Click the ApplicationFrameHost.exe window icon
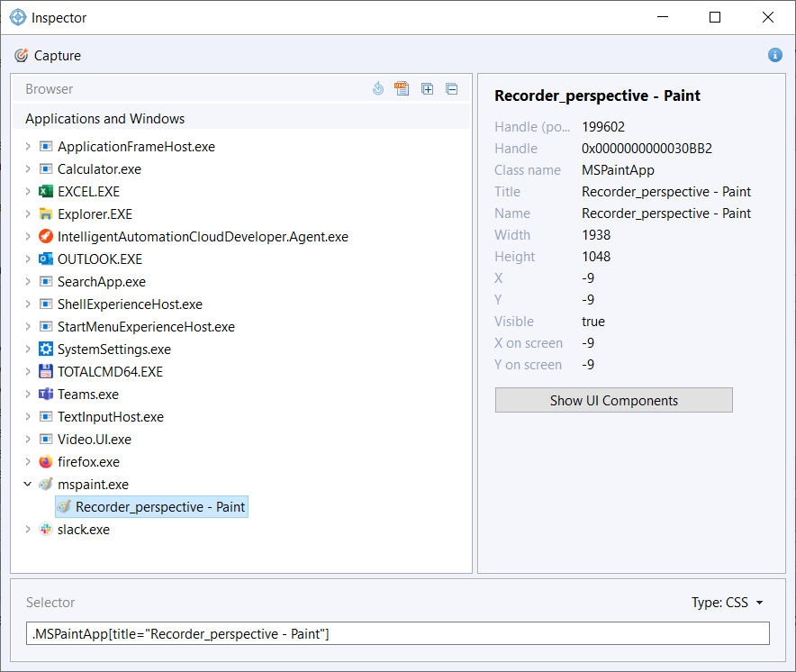The height and width of the screenshot is (672, 796). click(x=46, y=146)
